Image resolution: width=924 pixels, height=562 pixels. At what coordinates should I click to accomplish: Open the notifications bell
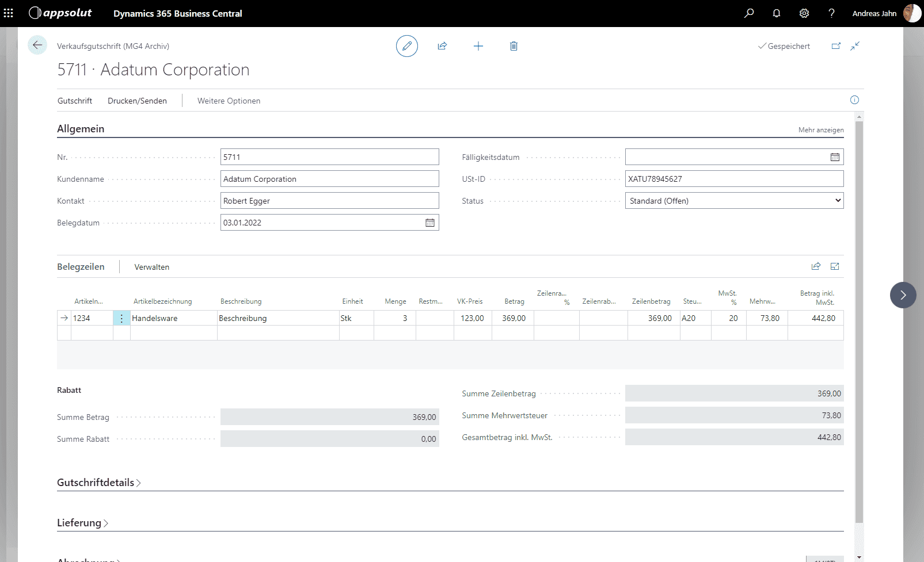tap(777, 13)
